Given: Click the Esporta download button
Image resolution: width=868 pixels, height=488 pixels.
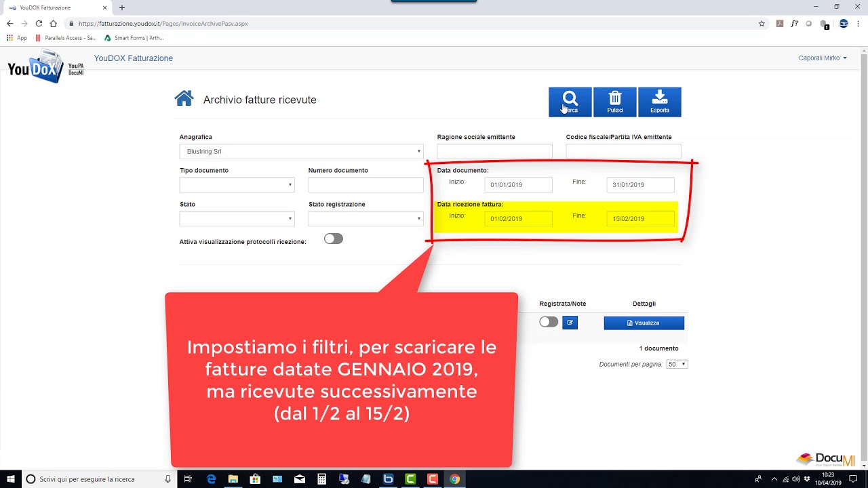Looking at the screenshot, I should coord(660,102).
